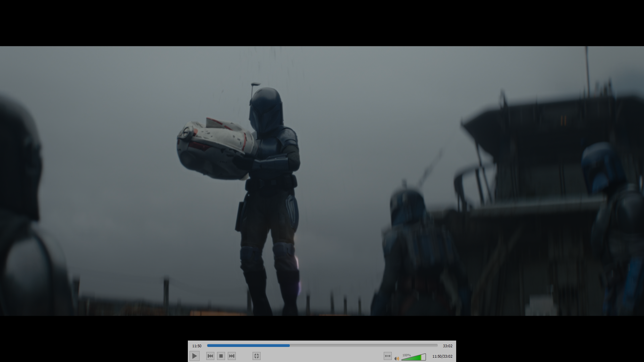The height and width of the screenshot is (362, 644).
Task: Toggle the A-B loop arrows button
Action: pos(388,356)
